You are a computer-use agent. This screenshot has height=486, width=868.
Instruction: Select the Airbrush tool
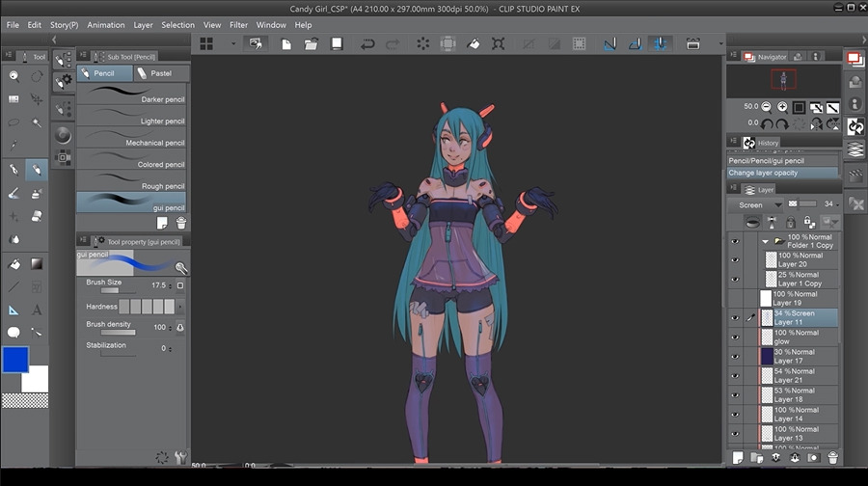click(37, 193)
